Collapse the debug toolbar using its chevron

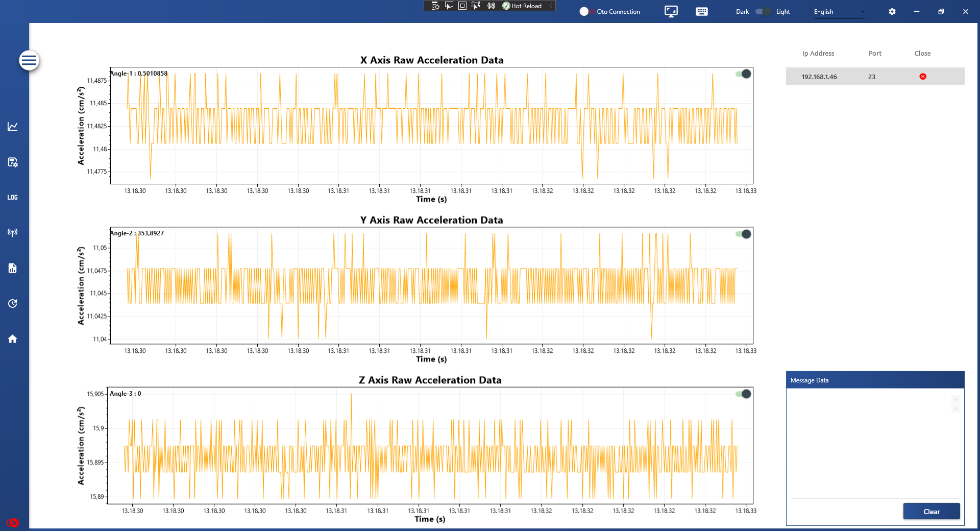[550, 6]
